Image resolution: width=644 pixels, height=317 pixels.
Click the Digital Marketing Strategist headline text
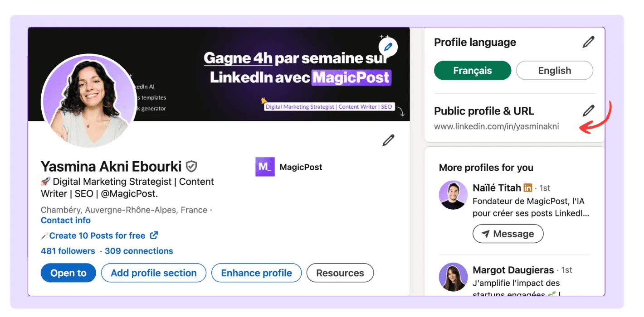click(x=127, y=187)
